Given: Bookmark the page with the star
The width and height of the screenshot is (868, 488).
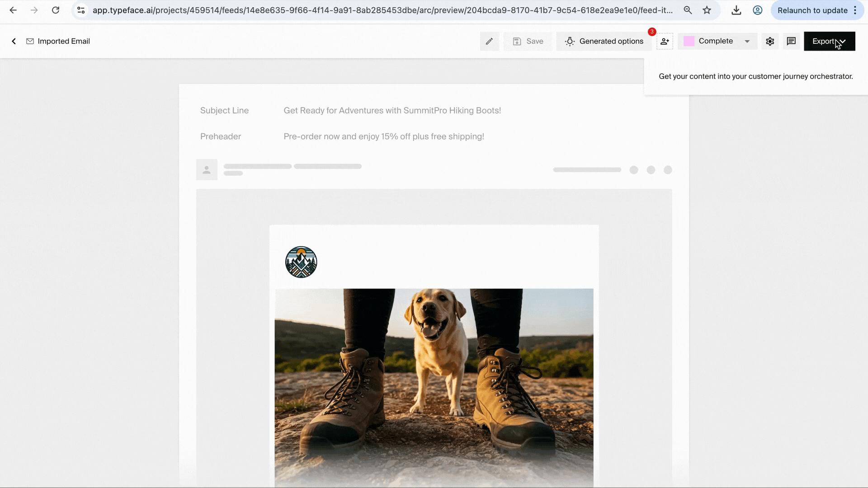Looking at the screenshot, I should tap(707, 10).
